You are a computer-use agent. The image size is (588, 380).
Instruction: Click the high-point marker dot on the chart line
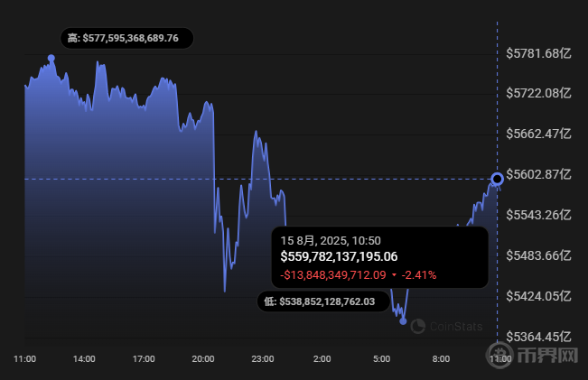(51, 58)
